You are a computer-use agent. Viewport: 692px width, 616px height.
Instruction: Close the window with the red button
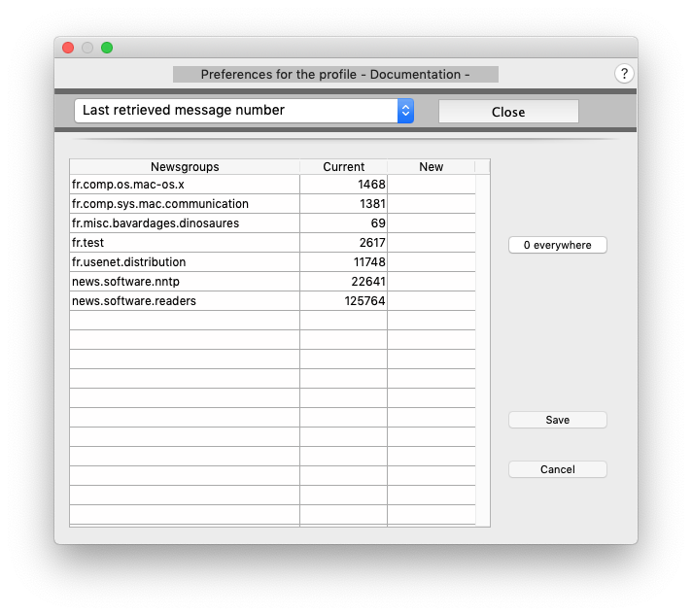(68, 48)
